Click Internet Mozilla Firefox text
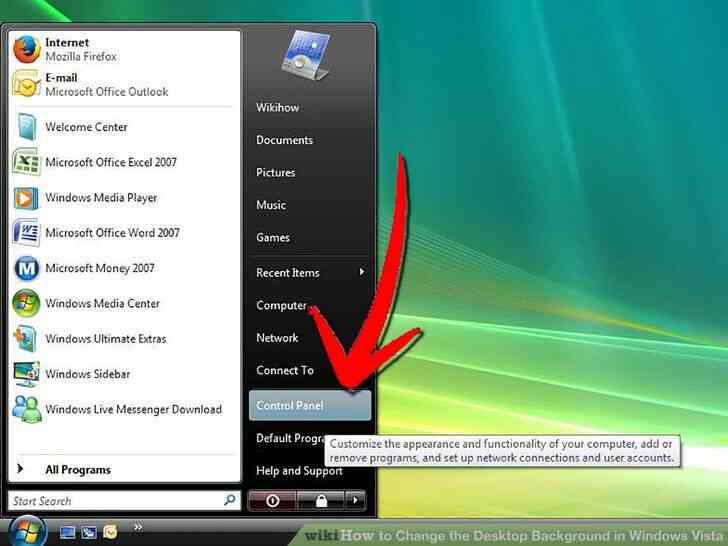The width and height of the screenshot is (728, 546). (x=81, y=49)
